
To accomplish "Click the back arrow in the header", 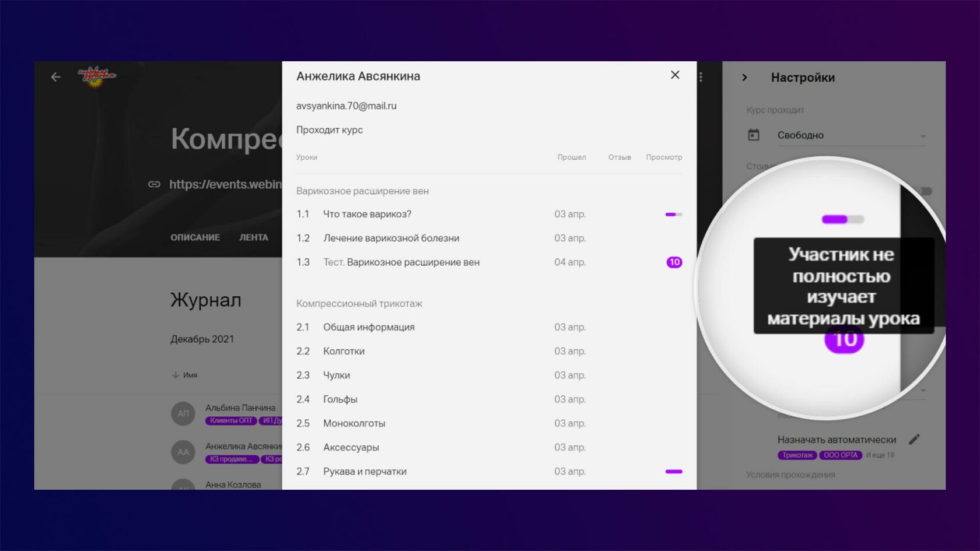I will 55,77.
